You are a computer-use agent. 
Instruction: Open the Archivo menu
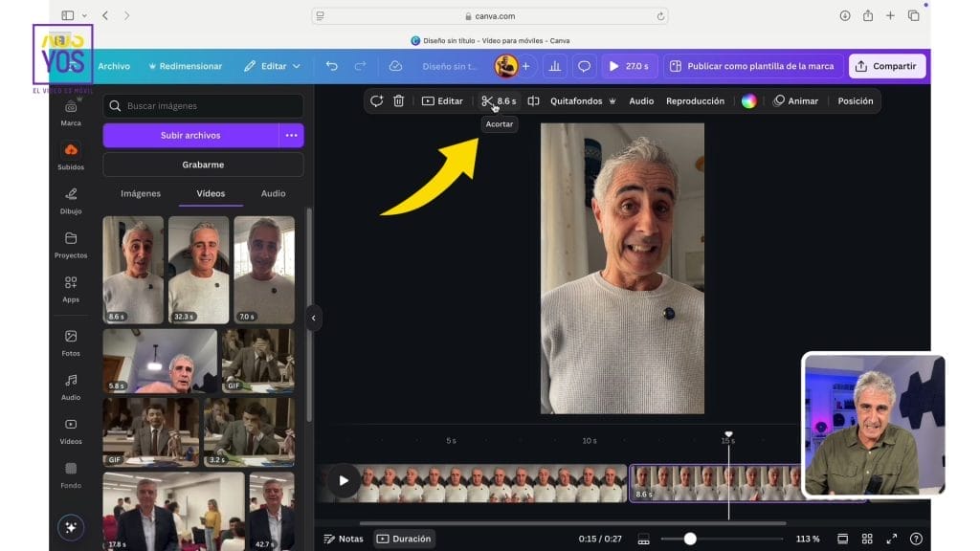tap(114, 65)
